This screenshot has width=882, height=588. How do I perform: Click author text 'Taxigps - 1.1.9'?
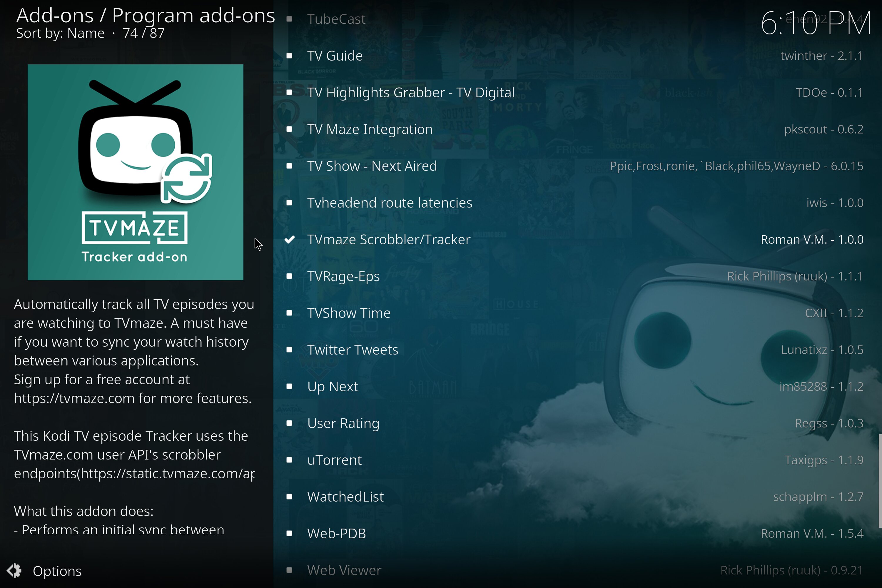pyautogui.click(x=824, y=460)
